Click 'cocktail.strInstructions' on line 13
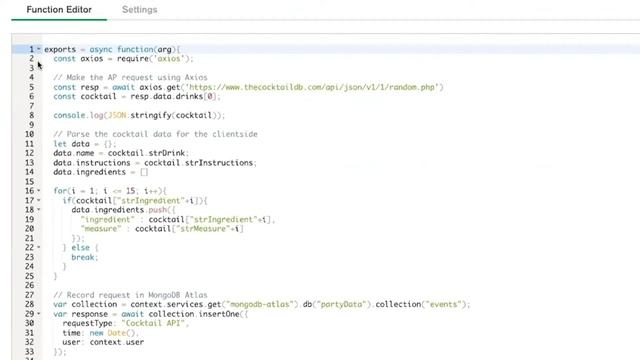The image size is (640, 360). tap(199, 163)
